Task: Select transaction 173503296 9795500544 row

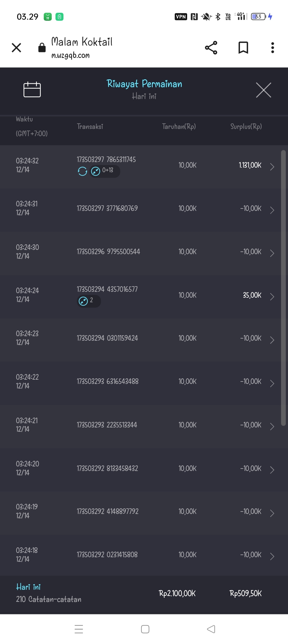Action: point(108,252)
